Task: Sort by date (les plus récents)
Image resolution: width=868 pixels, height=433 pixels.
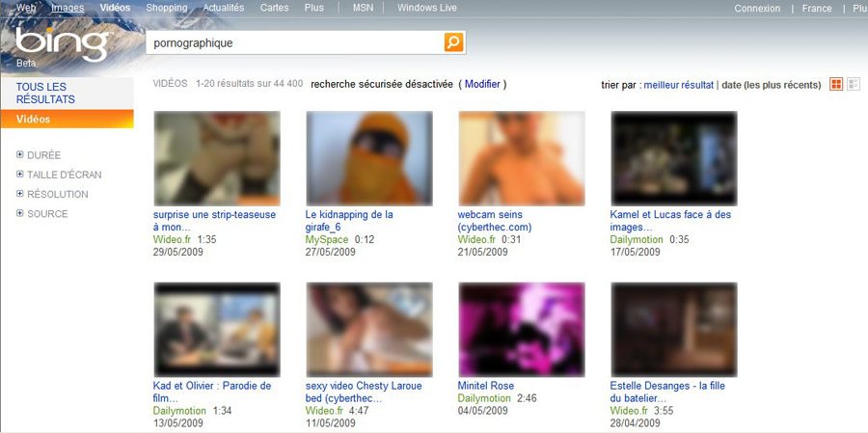Action: 772,85
